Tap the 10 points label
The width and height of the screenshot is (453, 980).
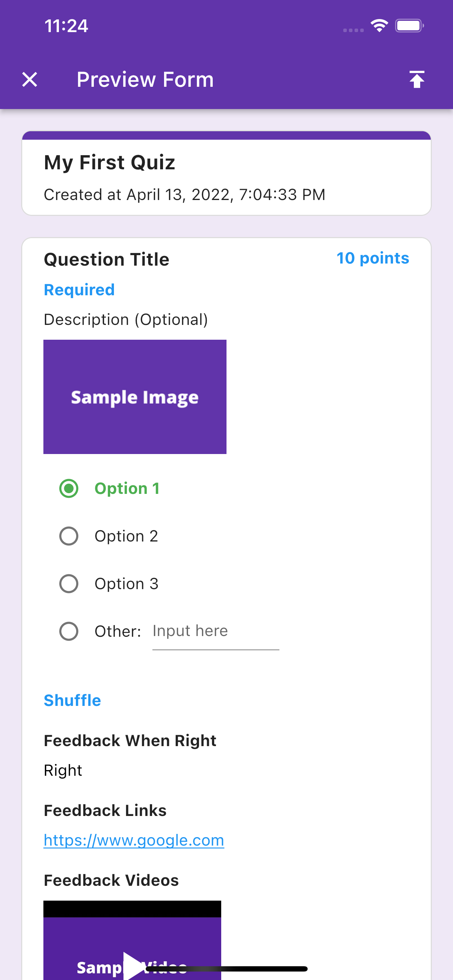(373, 258)
